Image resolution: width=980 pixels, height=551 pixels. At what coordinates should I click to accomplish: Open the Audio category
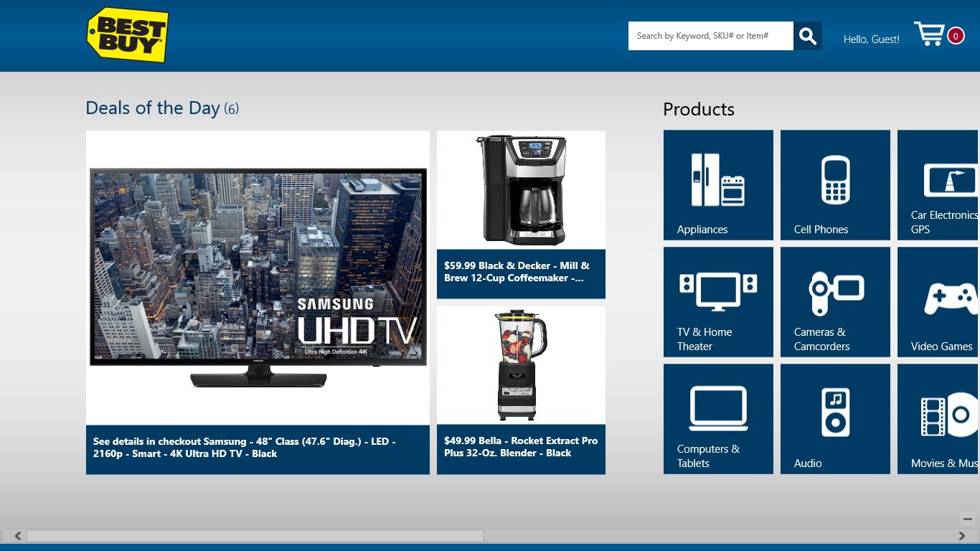click(835, 418)
